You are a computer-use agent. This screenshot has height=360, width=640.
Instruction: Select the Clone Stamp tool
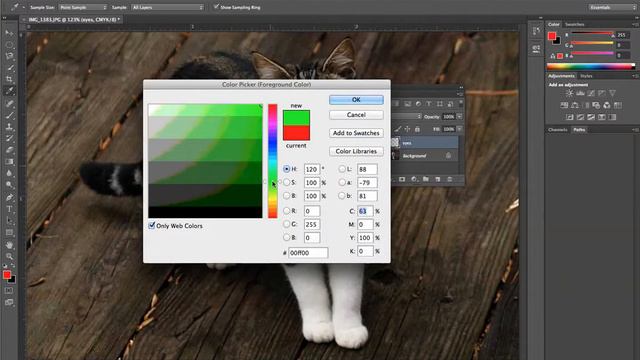point(9,127)
